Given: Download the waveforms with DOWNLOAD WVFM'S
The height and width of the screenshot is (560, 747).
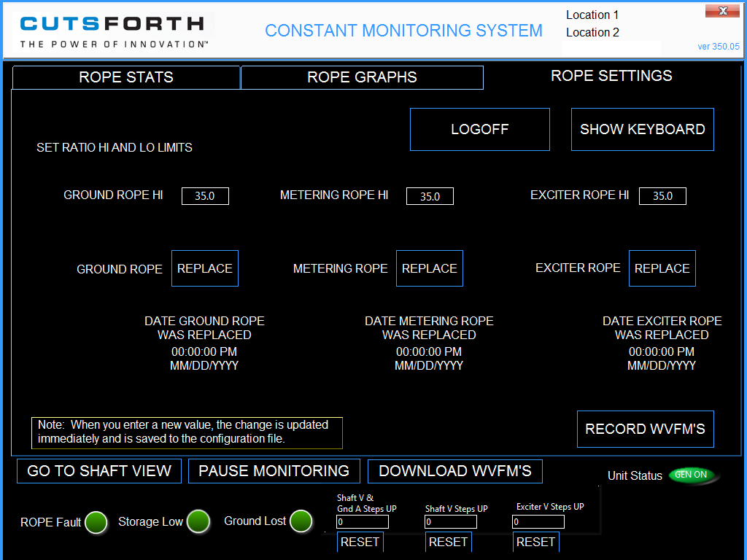Looking at the screenshot, I should [455, 471].
